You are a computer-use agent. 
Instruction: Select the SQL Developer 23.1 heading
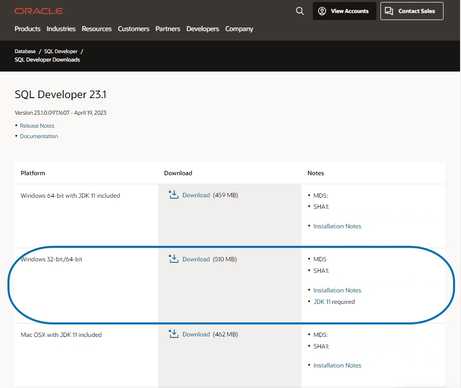(x=60, y=95)
